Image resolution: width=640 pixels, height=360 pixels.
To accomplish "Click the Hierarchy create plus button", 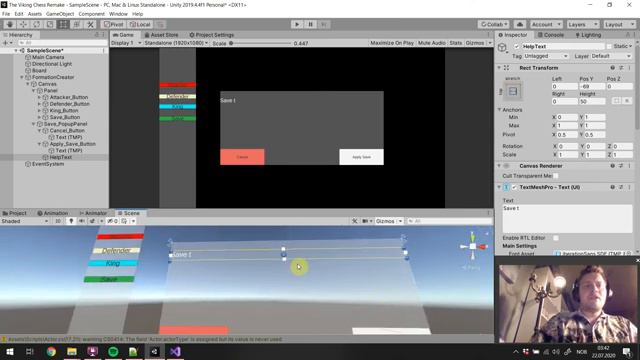I will point(5,42).
